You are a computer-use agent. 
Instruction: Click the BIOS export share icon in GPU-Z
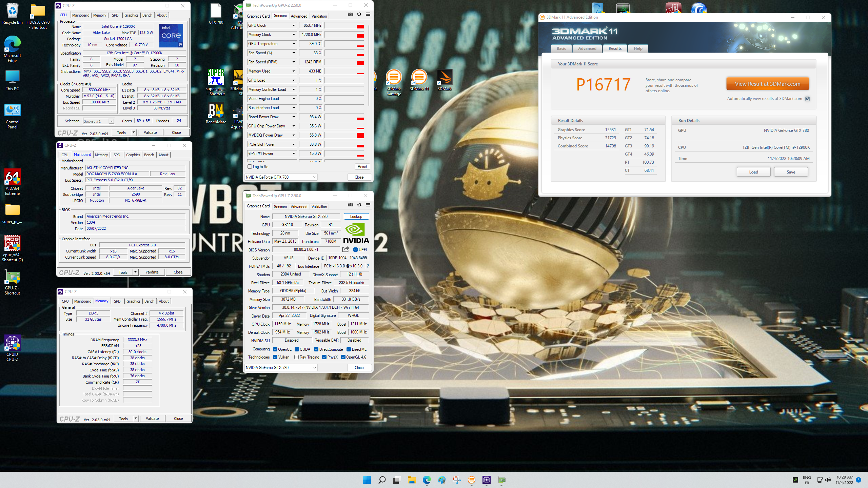(x=346, y=249)
